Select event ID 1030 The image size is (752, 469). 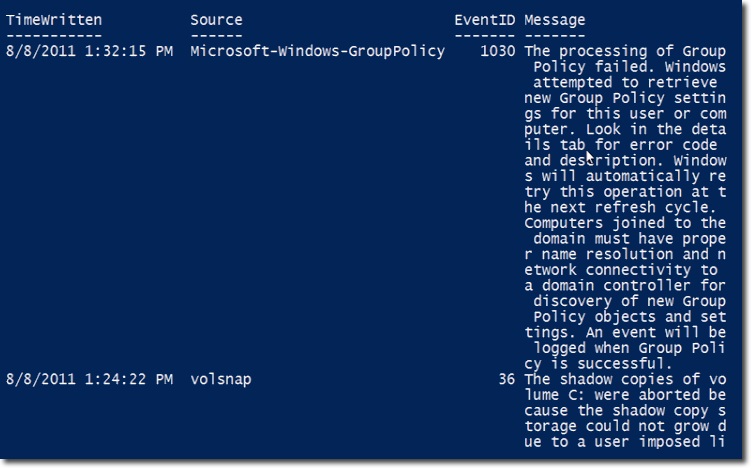click(496, 51)
